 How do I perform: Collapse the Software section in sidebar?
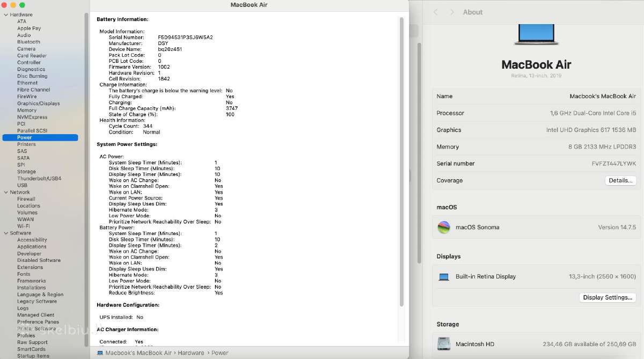6,233
